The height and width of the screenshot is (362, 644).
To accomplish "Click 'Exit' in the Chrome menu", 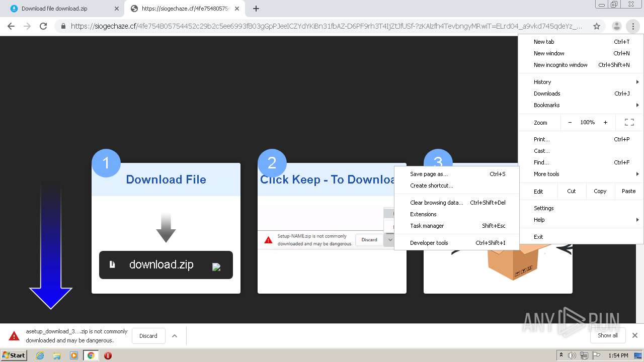I will tap(581, 237).
